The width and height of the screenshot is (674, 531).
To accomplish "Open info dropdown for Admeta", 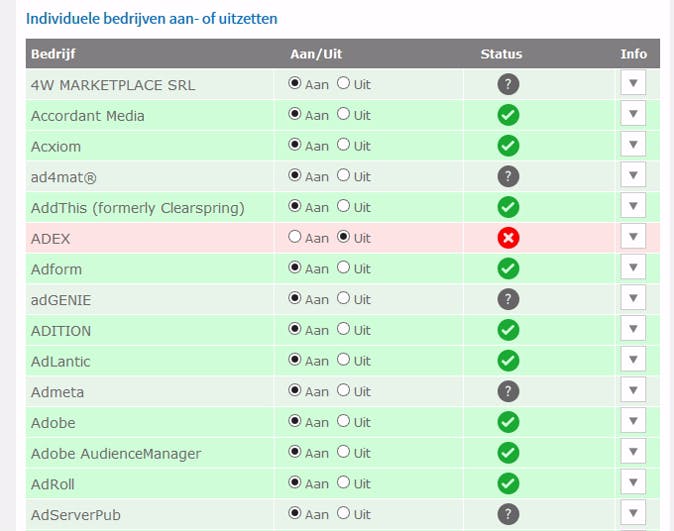I will click(633, 390).
